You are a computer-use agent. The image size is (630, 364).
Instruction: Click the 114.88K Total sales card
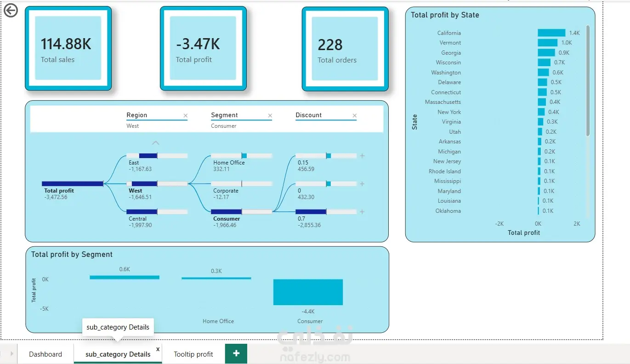[68, 48]
